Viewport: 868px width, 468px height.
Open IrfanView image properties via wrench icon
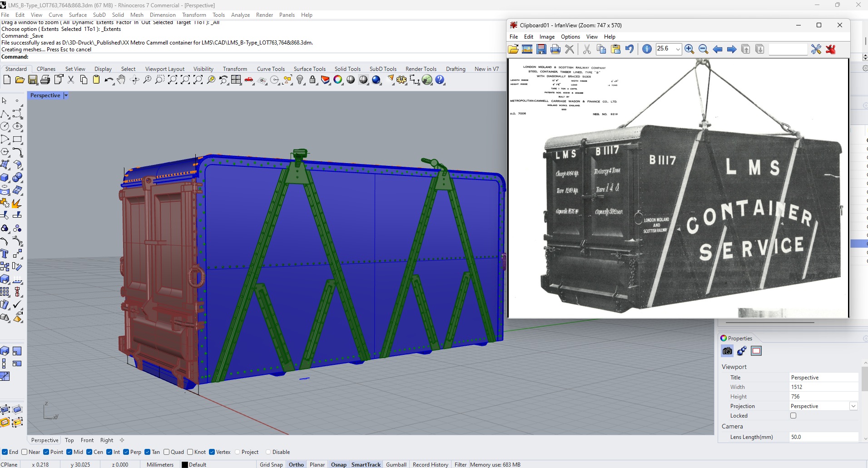816,49
